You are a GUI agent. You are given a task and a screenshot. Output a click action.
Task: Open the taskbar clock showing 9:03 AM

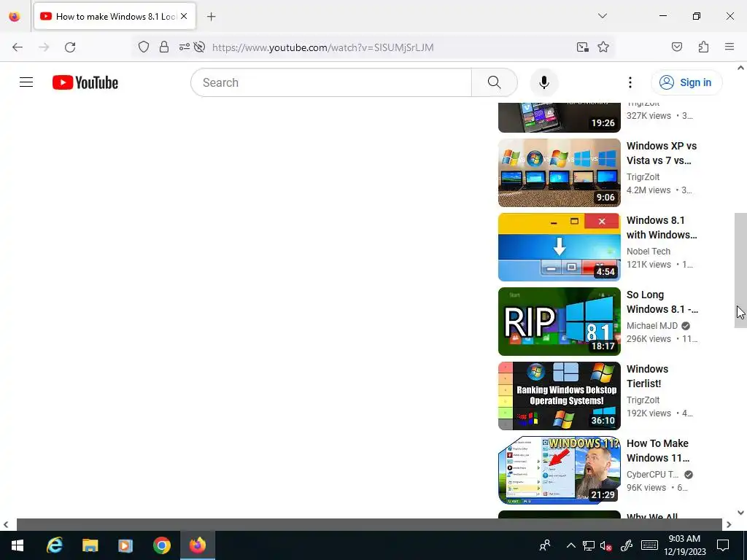click(x=684, y=545)
